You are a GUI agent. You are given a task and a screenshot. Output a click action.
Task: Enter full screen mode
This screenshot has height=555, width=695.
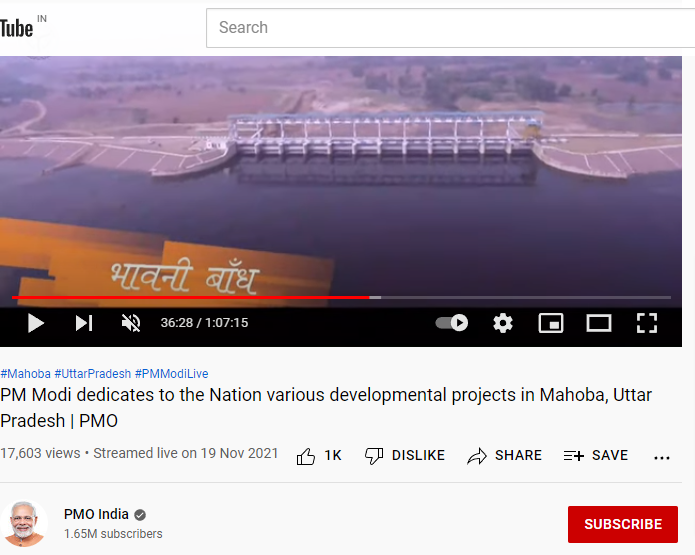(647, 323)
